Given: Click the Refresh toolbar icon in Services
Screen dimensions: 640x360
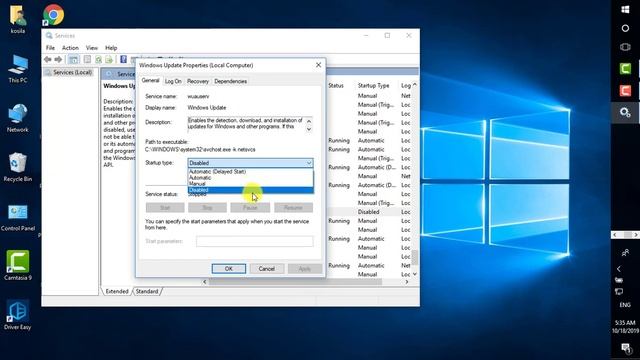Looking at the screenshot, I should coord(98,60).
